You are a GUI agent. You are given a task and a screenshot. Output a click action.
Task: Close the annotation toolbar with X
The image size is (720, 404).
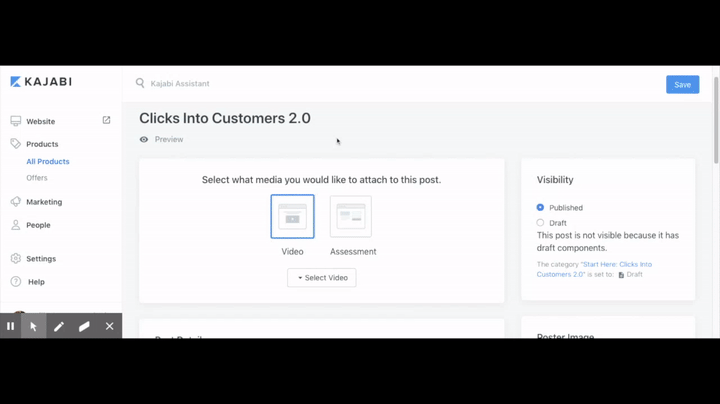[x=110, y=326]
